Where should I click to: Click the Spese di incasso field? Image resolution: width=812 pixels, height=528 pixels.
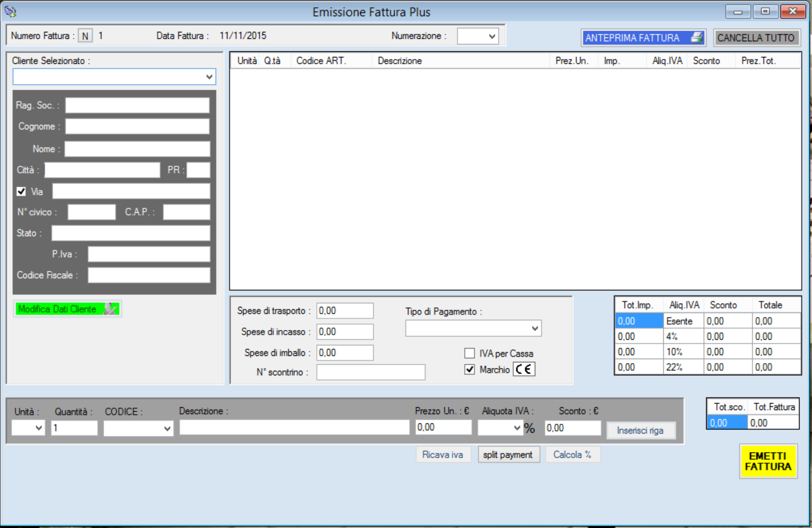coord(345,332)
